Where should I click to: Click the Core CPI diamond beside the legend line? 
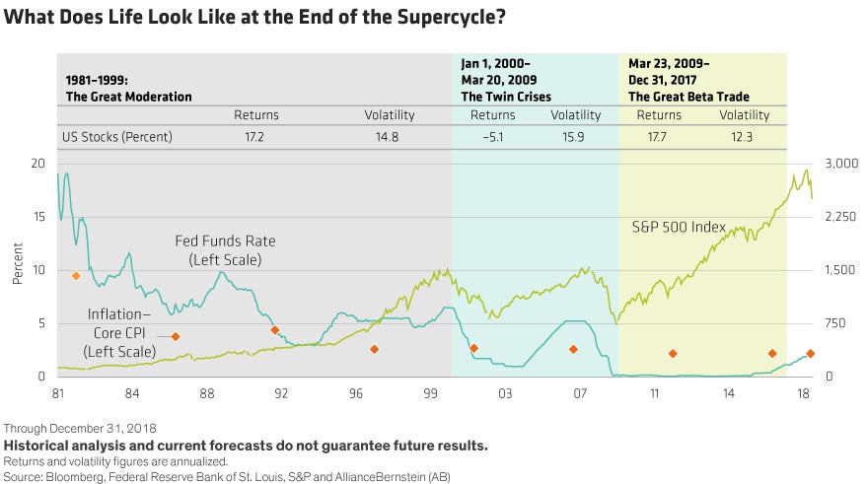pyautogui.click(x=176, y=336)
